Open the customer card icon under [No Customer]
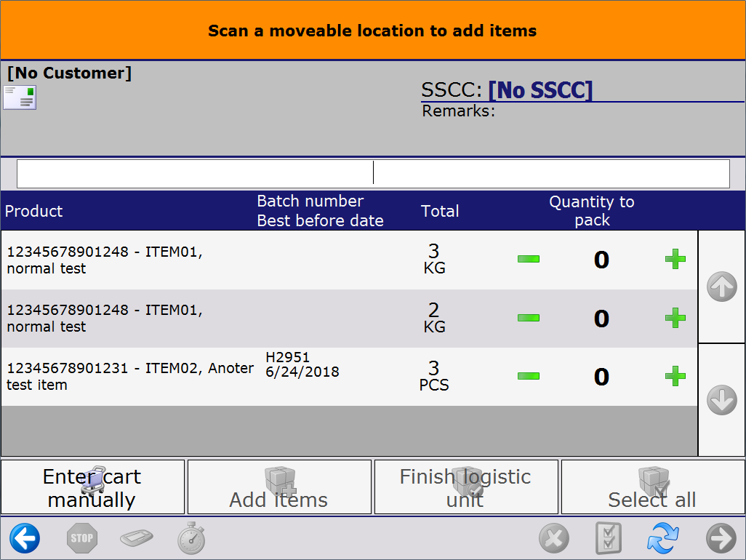The image size is (746, 560). coord(18,96)
